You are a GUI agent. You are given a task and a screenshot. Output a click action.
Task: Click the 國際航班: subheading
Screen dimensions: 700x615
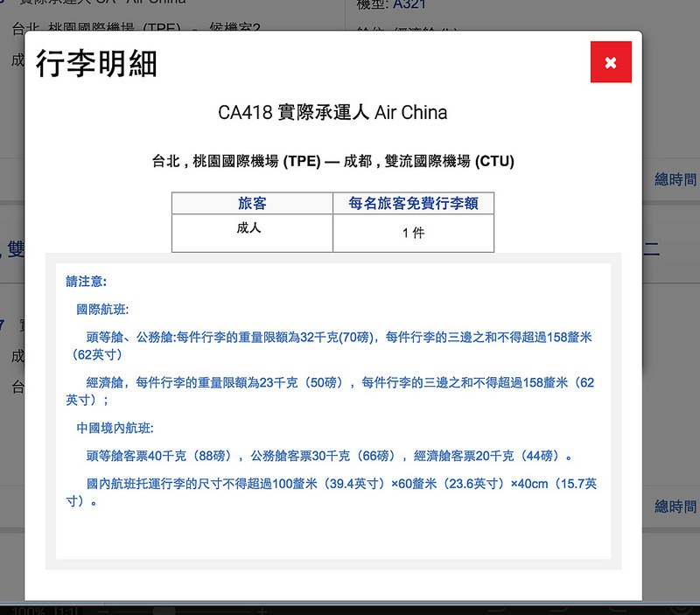[102, 310]
